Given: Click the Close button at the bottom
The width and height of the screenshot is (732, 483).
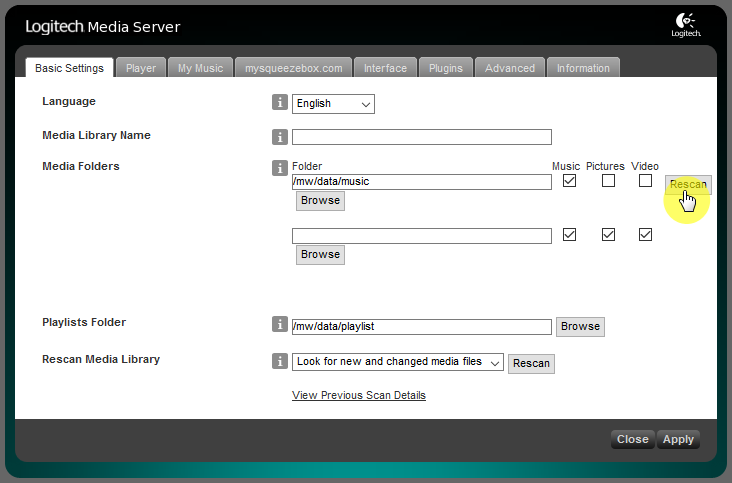Looking at the screenshot, I should pos(632,439).
